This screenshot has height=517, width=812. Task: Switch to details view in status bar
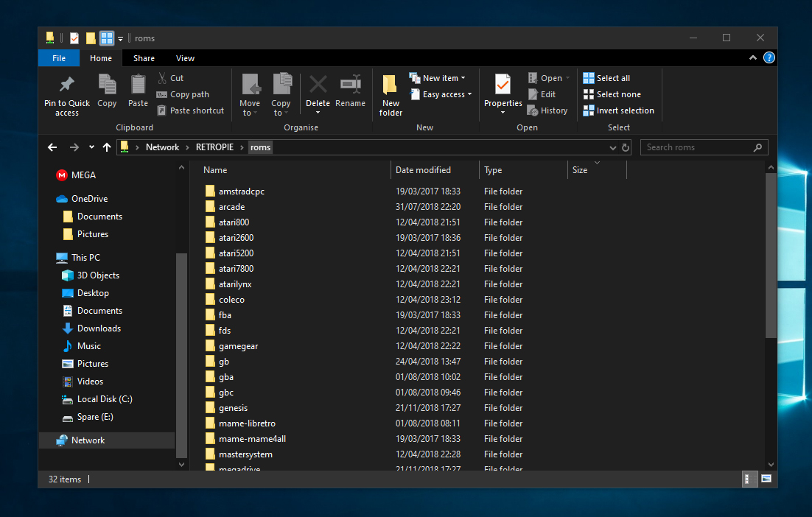[x=749, y=479]
